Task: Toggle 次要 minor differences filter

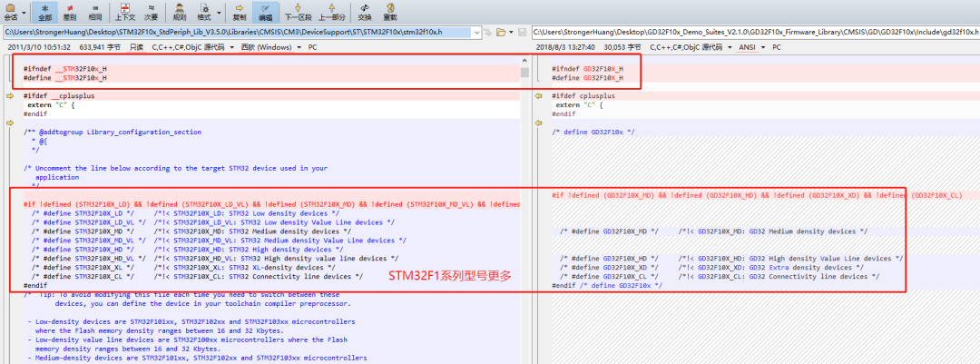Action: pyautogui.click(x=151, y=11)
